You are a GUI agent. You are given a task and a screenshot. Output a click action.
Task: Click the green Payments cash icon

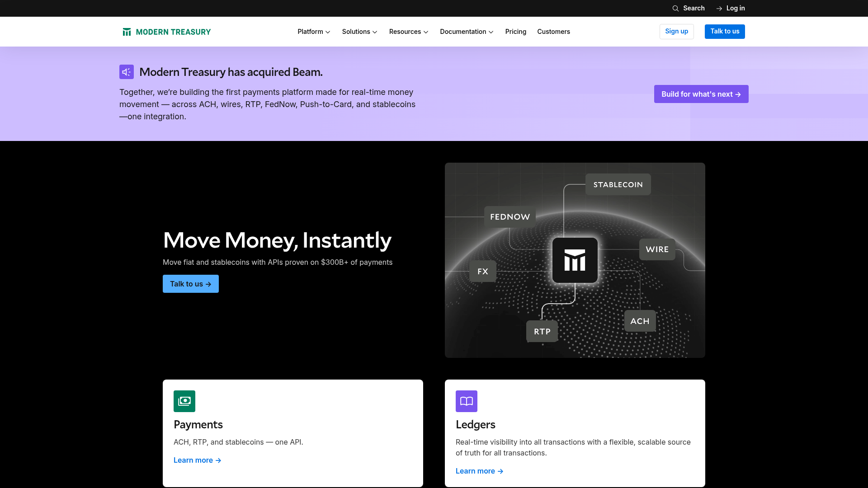click(x=184, y=401)
